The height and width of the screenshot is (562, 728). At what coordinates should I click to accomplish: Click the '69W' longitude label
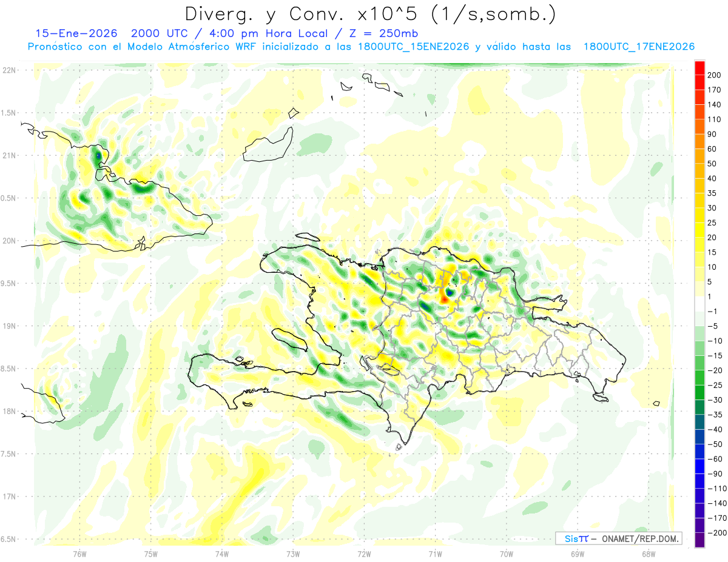(577, 554)
